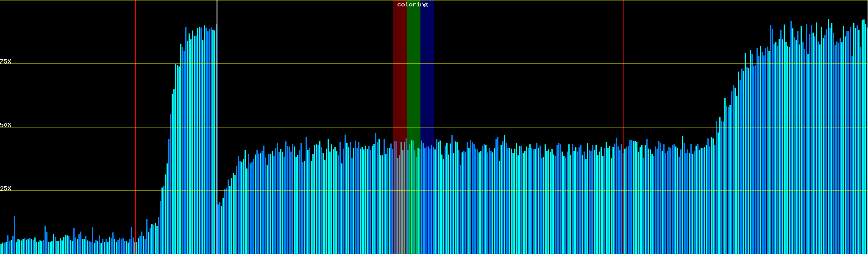
Task: Click the yellow line along the top edge
Action: click(509, 0)
